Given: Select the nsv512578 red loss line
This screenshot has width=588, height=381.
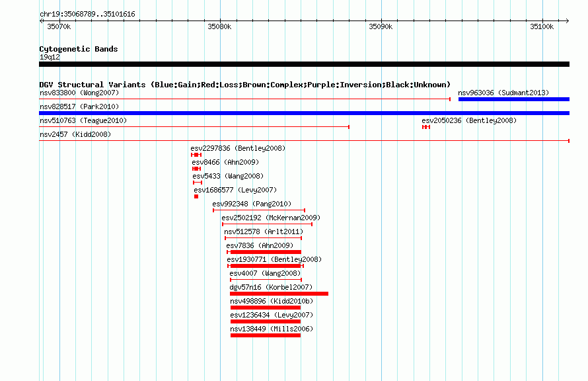Looking at the screenshot, I should (263, 238).
